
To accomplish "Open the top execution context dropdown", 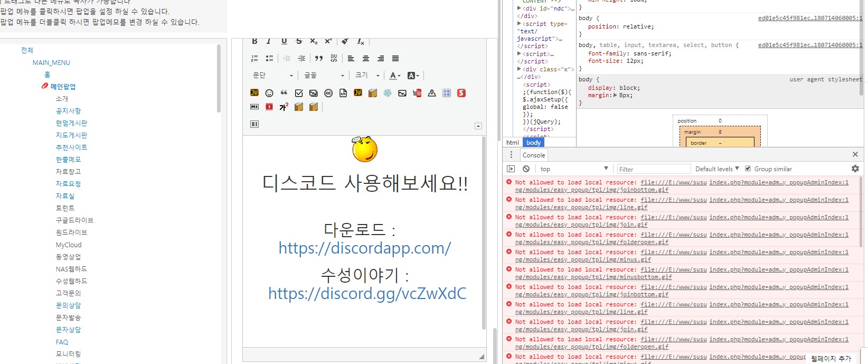I will point(574,169).
